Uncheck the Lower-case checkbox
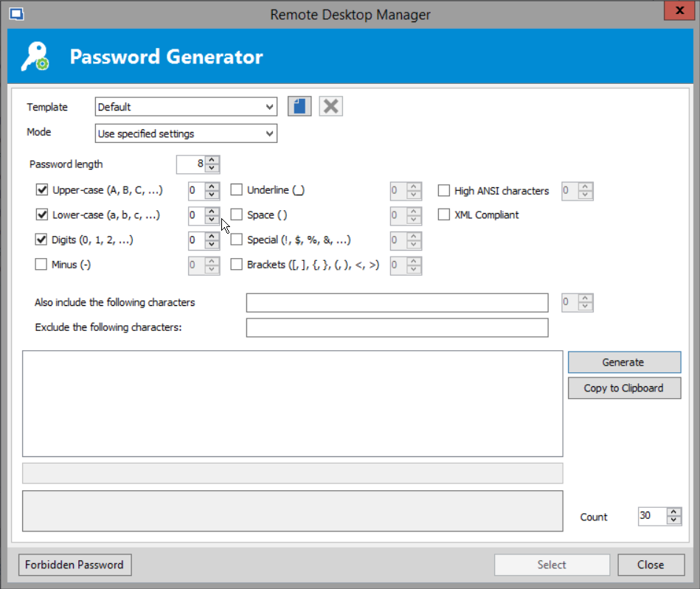Image resolution: width=700 pixels, height=589 pixels. tap(42, 215)
